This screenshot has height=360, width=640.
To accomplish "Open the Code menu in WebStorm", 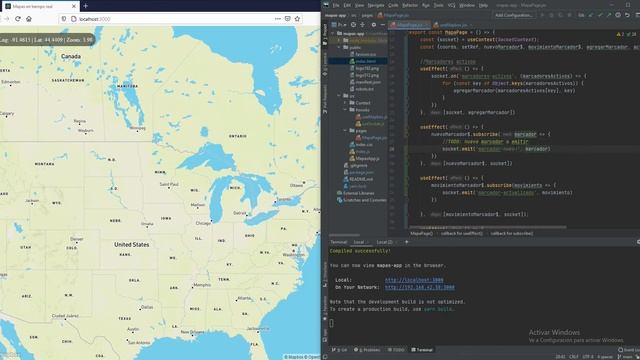I will pyautogui.click(x=393, y=5).
